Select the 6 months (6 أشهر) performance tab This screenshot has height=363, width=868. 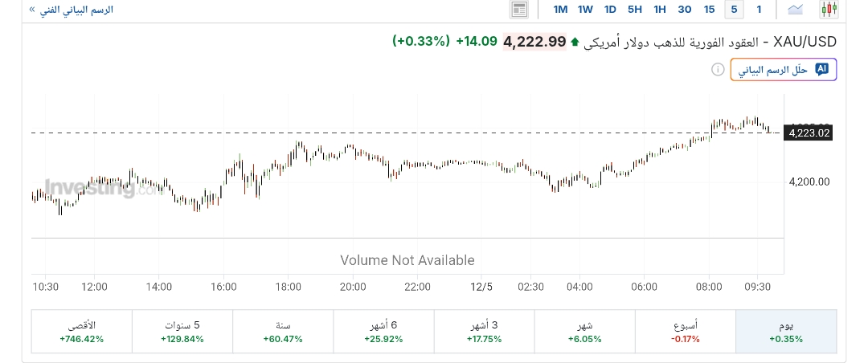[x=383, y=332]
